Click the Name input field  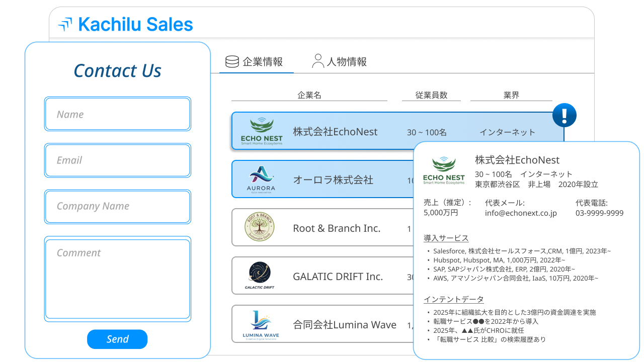click(x=117, y=114)
